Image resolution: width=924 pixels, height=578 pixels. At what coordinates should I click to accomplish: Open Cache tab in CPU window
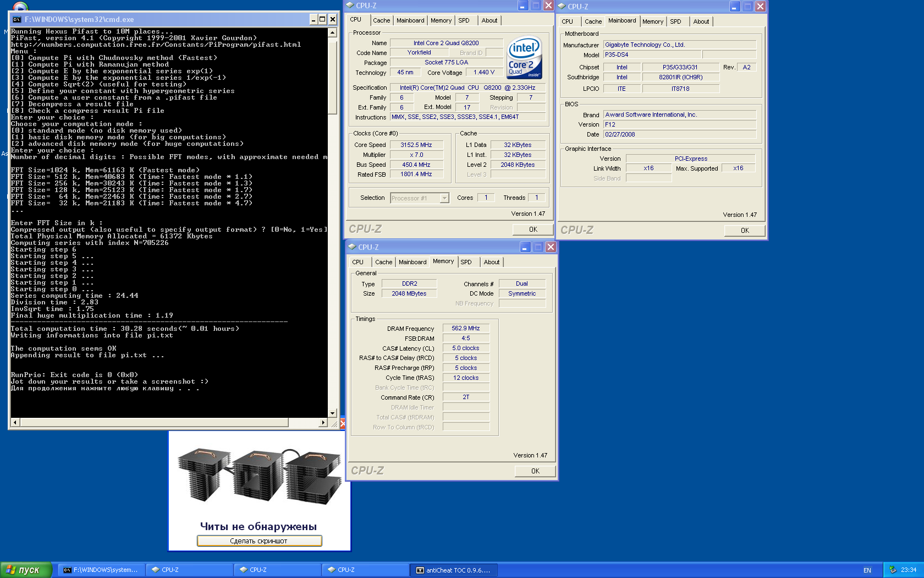click(x=381, y=20)
